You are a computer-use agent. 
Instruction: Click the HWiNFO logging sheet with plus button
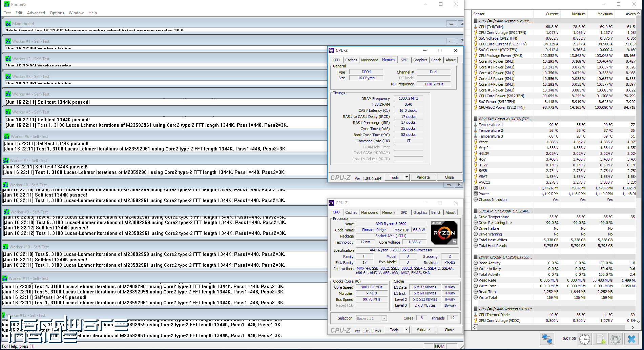click(600, 339)
